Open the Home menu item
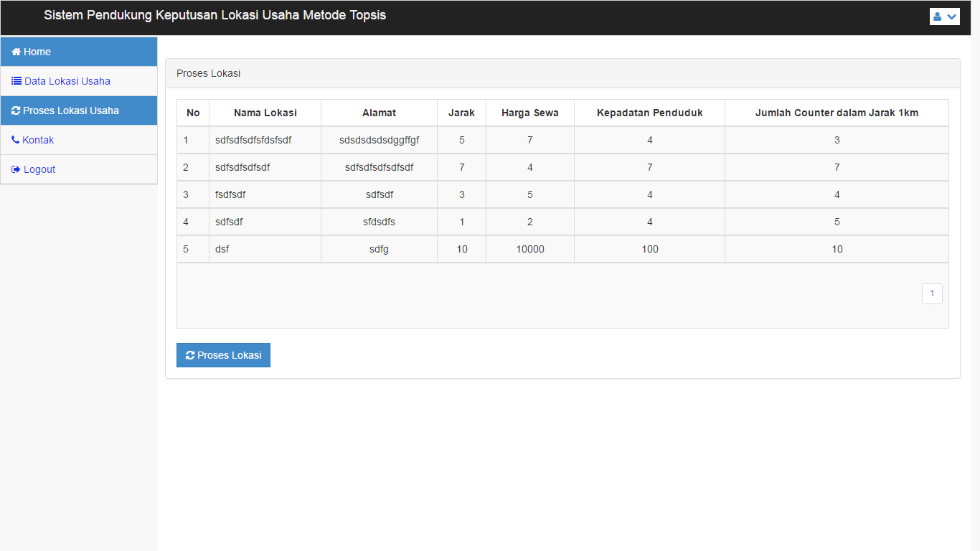This screenshot has height=551, width=980. (x=79, y=52)
